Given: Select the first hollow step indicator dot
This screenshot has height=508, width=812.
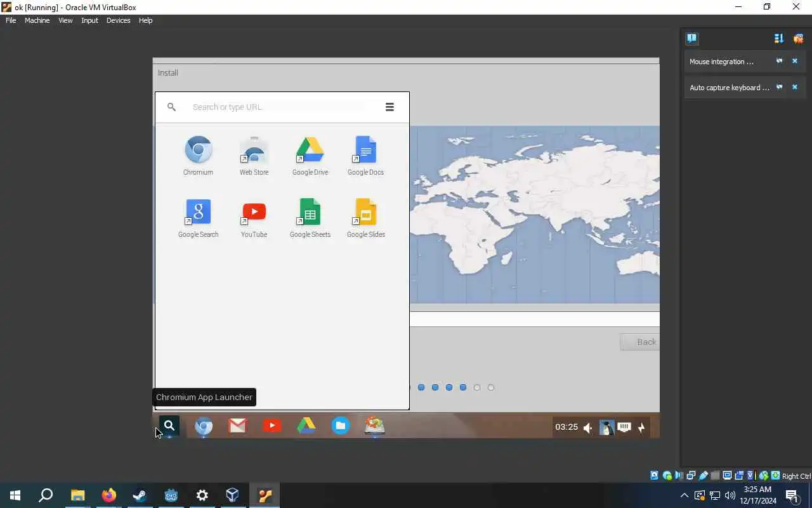Looking at the screenshot, I should pos(477,387).
